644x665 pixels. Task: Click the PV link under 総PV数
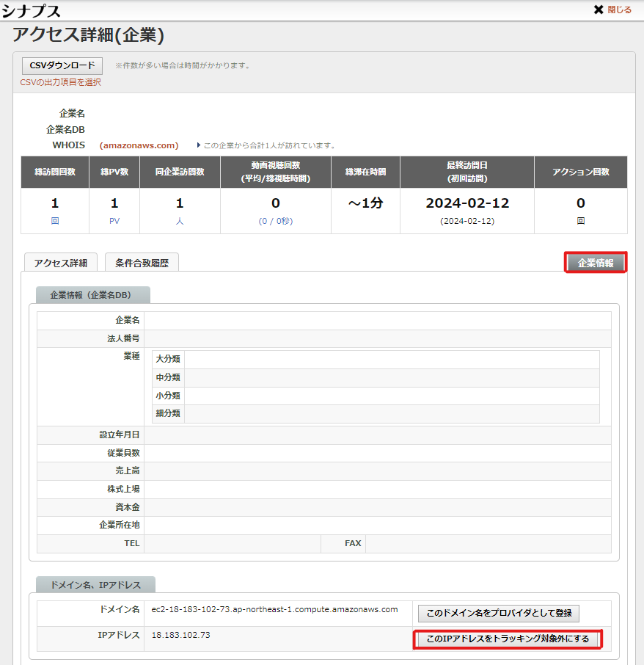[x=114, y=221]
